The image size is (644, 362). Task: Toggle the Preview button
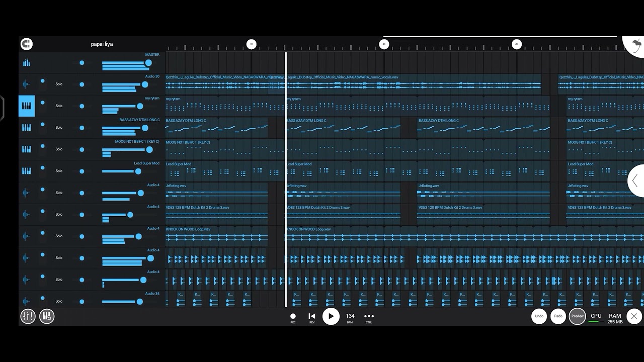point(577,316)
